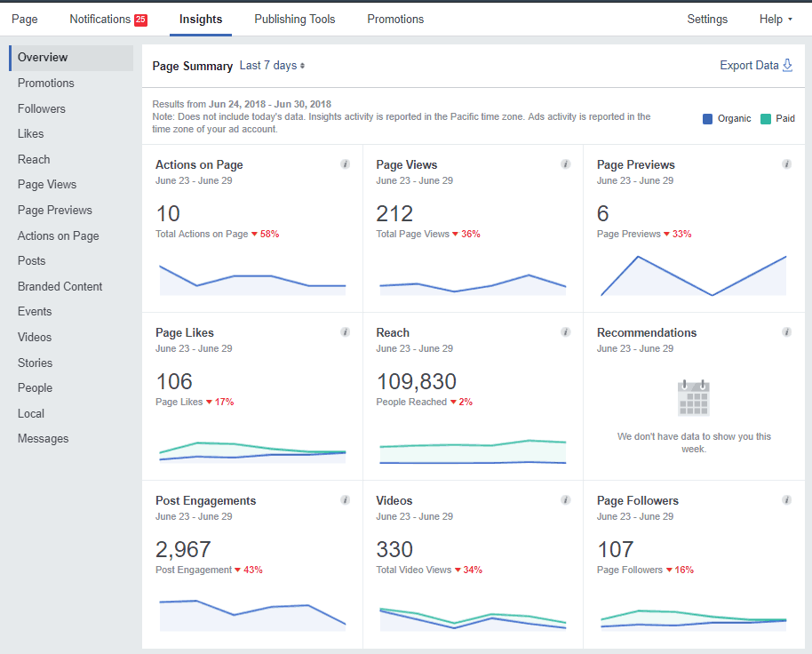
Task: Click the Page Likes info icon
Action: (x=345, y=331)
